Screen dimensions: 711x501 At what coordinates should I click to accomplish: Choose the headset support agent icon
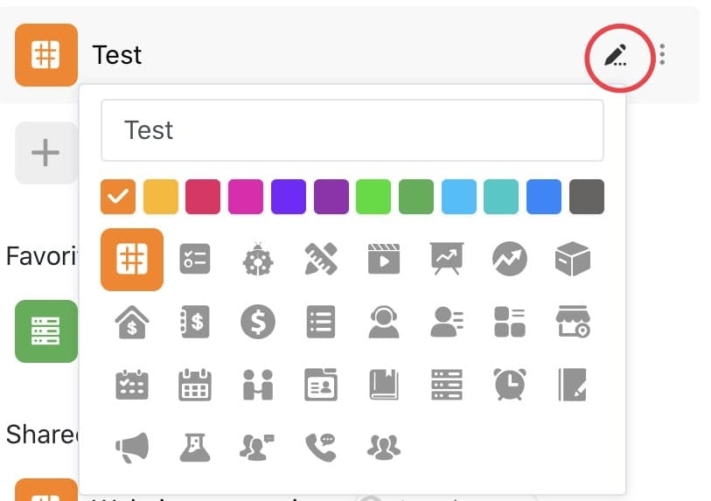click(384, 322)
